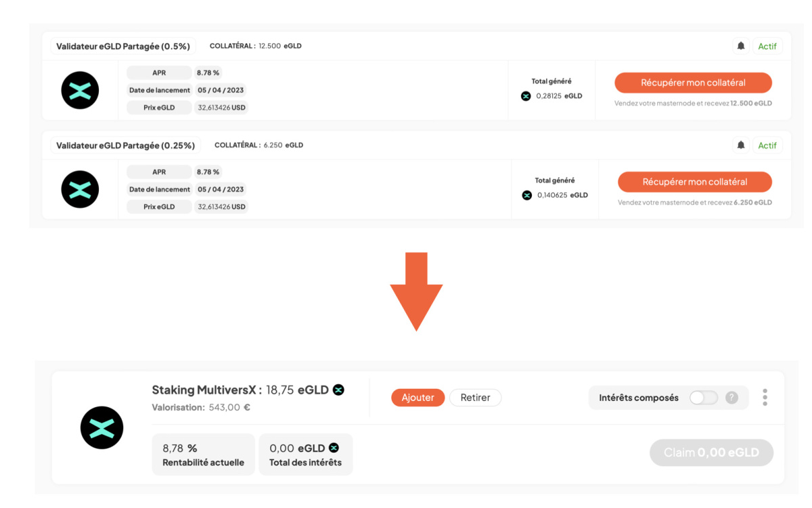This screenshot has height=508, width=812.
Task: Click the Actif badge on the 0.5% validator
Action: click(x=767, y=47)
